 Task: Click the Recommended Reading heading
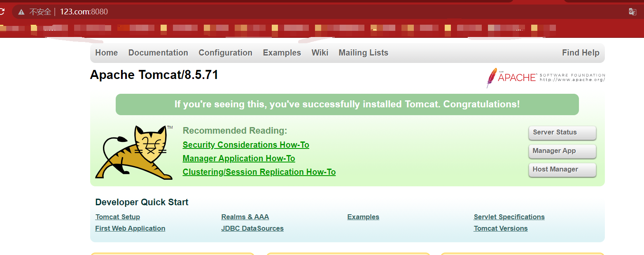pos(235,131)
